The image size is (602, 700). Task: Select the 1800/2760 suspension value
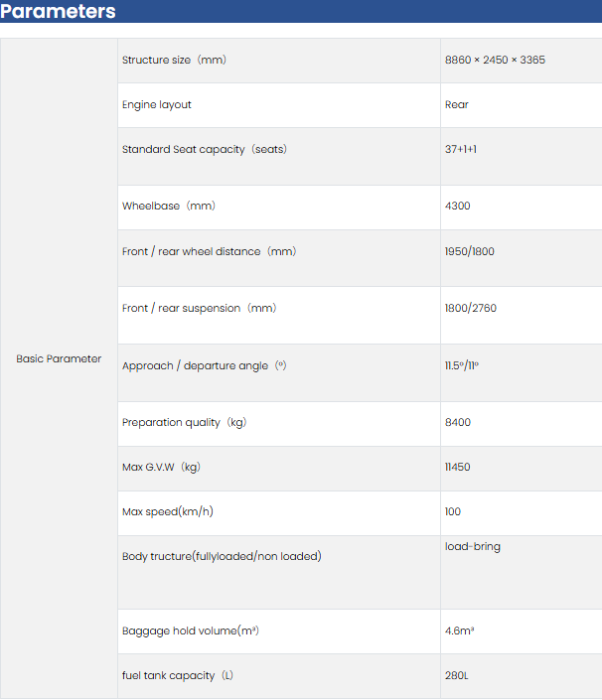471,308
